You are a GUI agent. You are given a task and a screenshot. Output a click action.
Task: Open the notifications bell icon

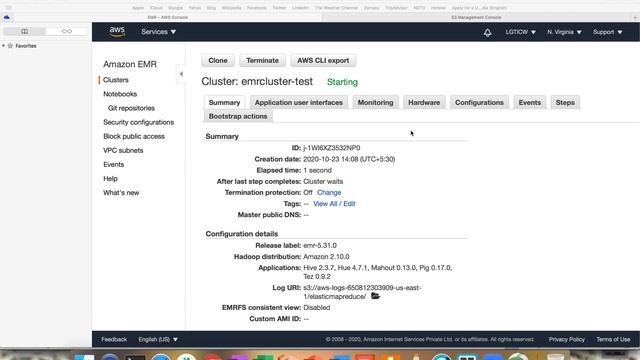tap(487, 32)
